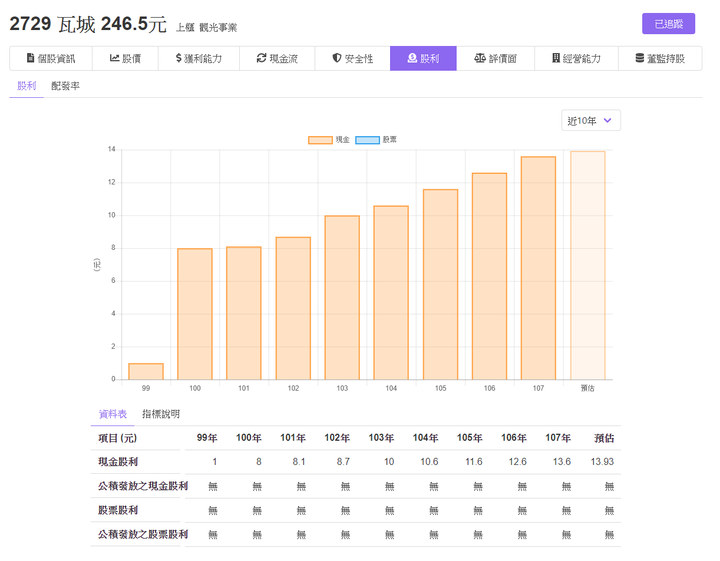Image resolution: width=720 pixels, height=561 pixels.
Task: Click the chart bar for year 99
Action: click(x=146, y=371)
